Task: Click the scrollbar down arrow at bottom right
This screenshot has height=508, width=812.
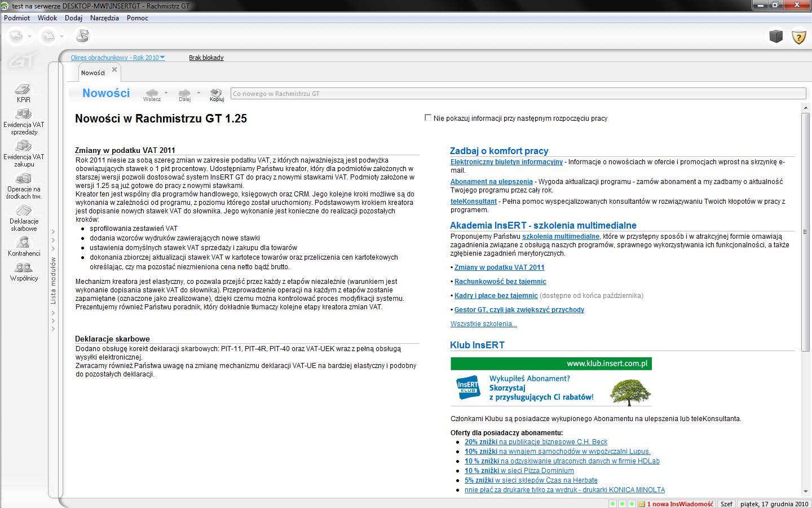Action: tap(805, 492)
